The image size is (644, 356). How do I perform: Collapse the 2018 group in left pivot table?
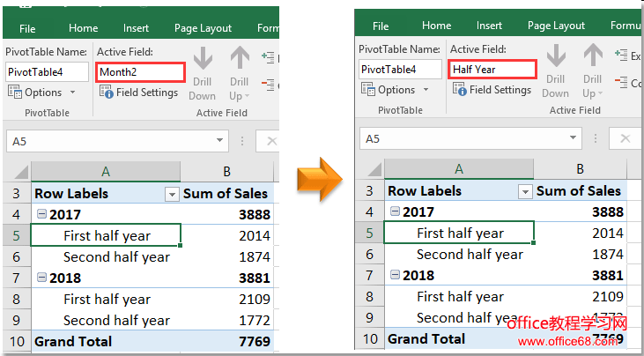point(41,278)
